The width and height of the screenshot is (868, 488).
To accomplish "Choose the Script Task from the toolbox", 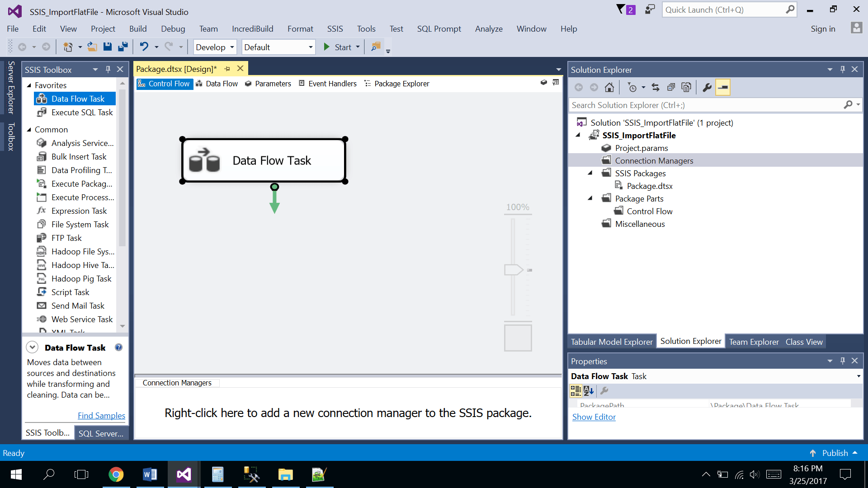I will click(70, 292).
